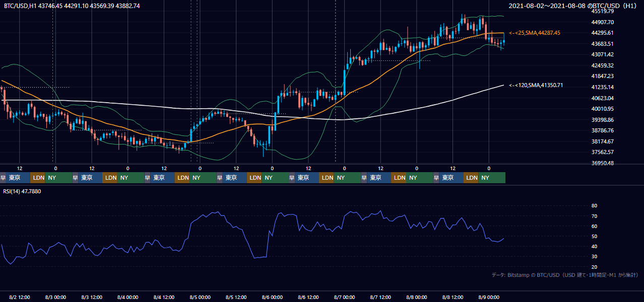
Task: Click the RSI axis value 20
Action: coord(594,267)
